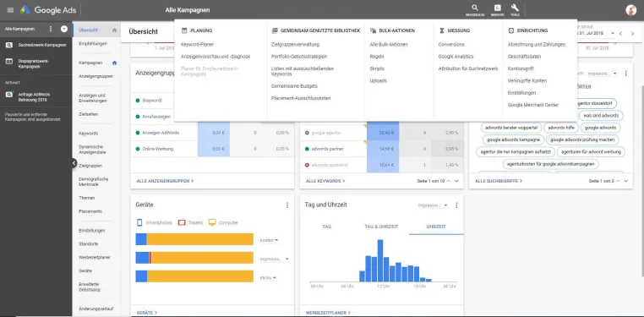Open Zielgruppenverwaltung in shared library
The width and height of the screenshot is (644, 317).
coord(295,44)
